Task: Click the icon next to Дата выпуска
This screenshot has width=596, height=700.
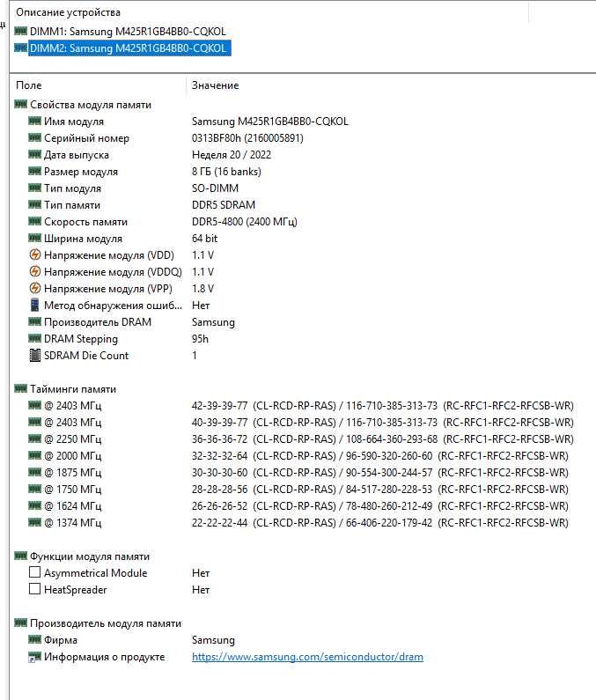Action: click(34, 154)
